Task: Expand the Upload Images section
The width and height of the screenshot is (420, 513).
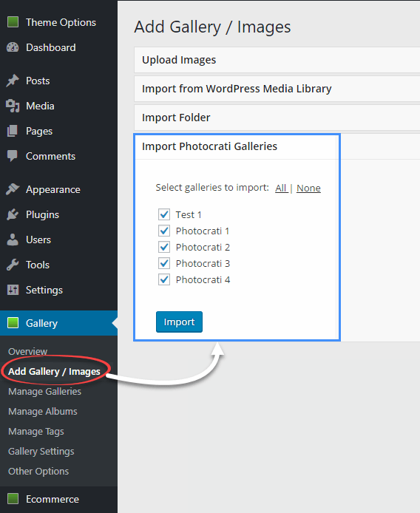Action: coord(277,60)
